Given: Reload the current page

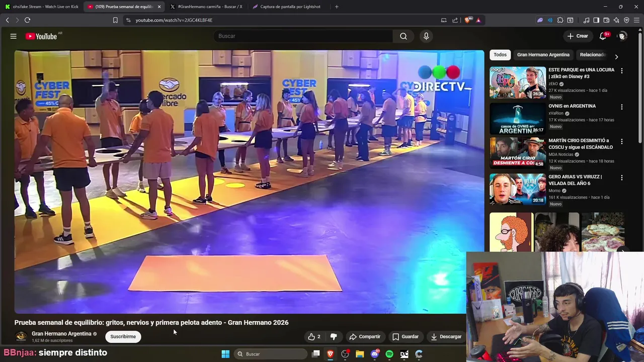Looking at the screenshot, I should click(x=27, y=20).
